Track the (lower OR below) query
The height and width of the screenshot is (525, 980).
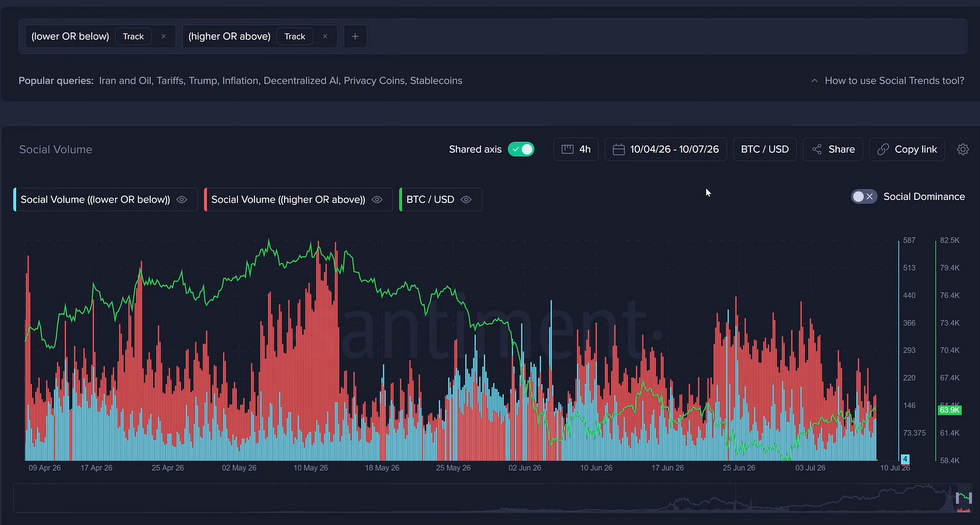point(133,36)
